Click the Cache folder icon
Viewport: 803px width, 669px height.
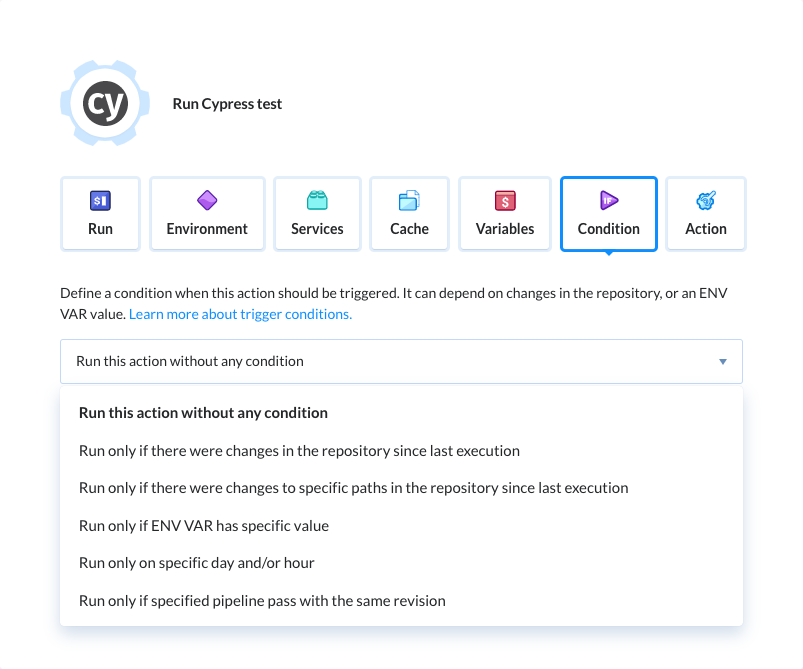point(409,201)
